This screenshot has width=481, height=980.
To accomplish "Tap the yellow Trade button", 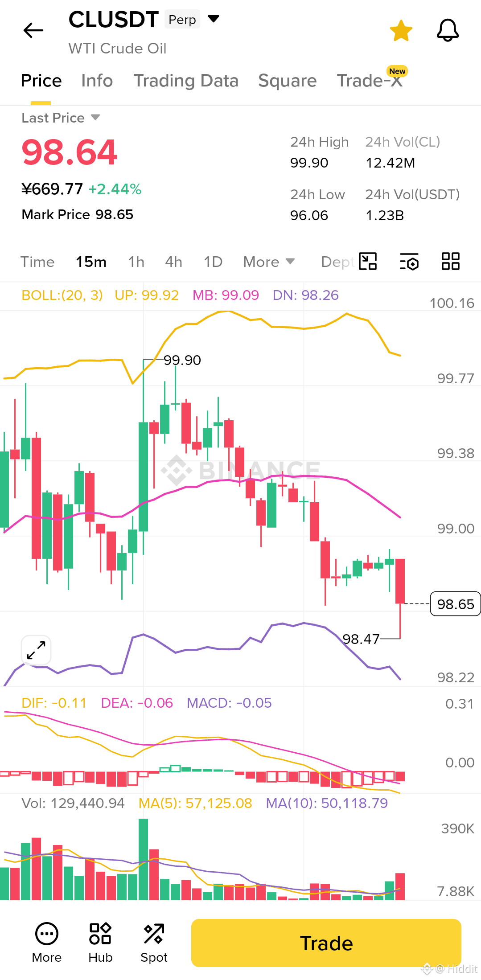I will point(326,943).
